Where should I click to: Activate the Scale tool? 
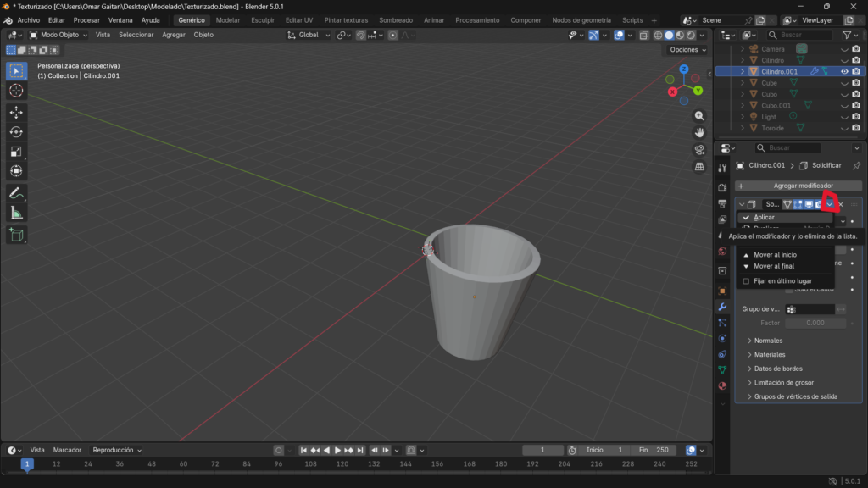[x=16, y=152]
